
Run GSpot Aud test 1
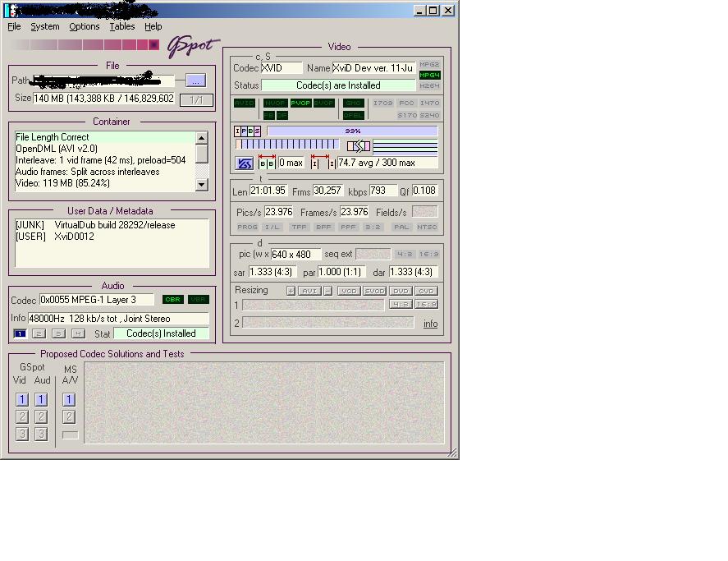pos(41,400)
